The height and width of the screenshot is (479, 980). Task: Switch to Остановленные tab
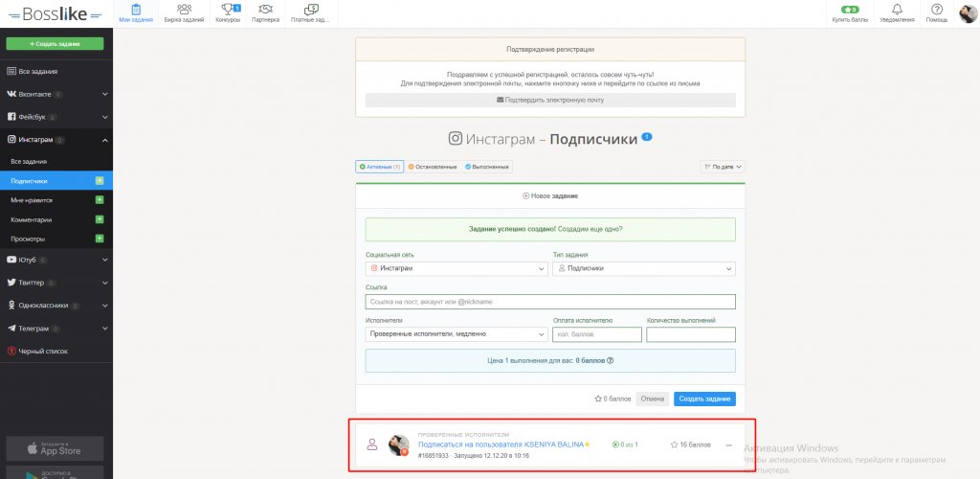point(433,167)
